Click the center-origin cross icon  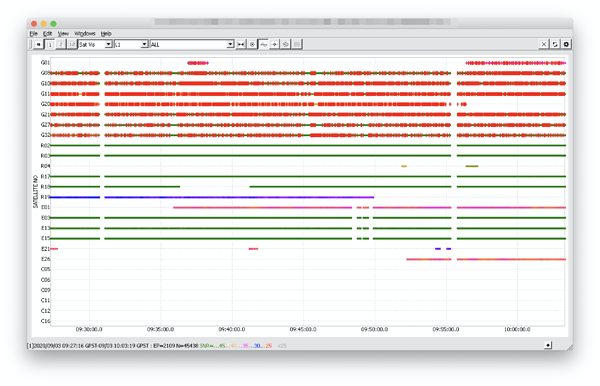[274, 44]
